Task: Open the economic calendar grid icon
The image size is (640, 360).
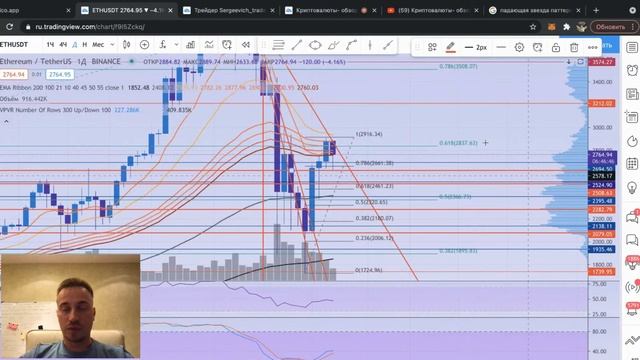Action: tap(632, 164)
